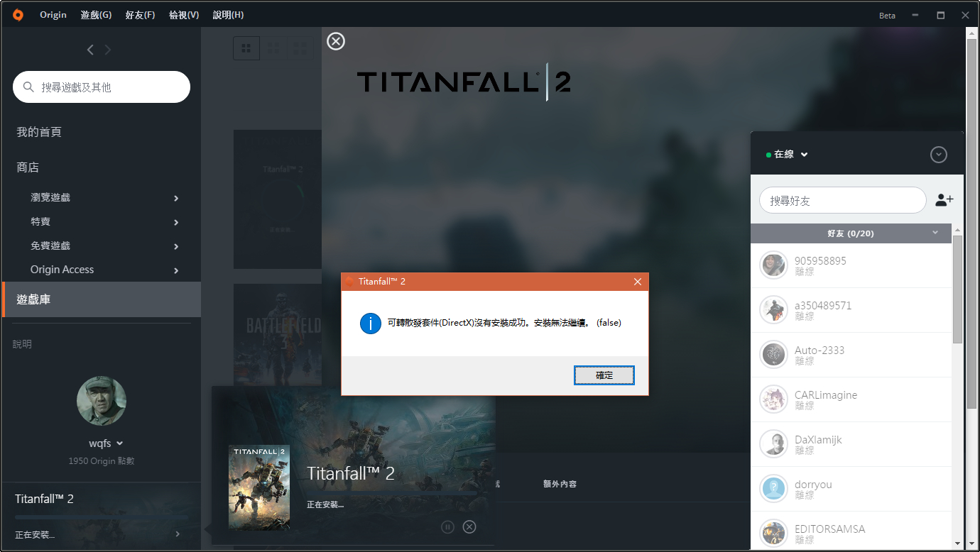Click the blue info icon in the error dialog
Image resolution: width=980 pixels, height=552 pixels.
click(371, 324)
